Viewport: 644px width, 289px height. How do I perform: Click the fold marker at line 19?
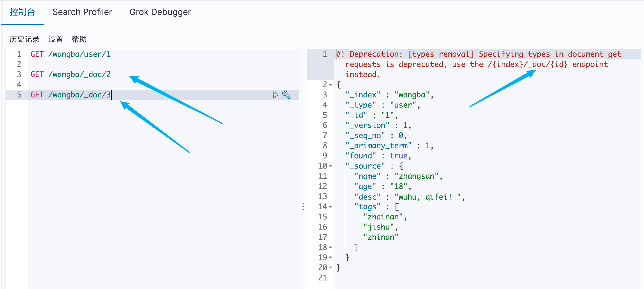click(331, 257)
